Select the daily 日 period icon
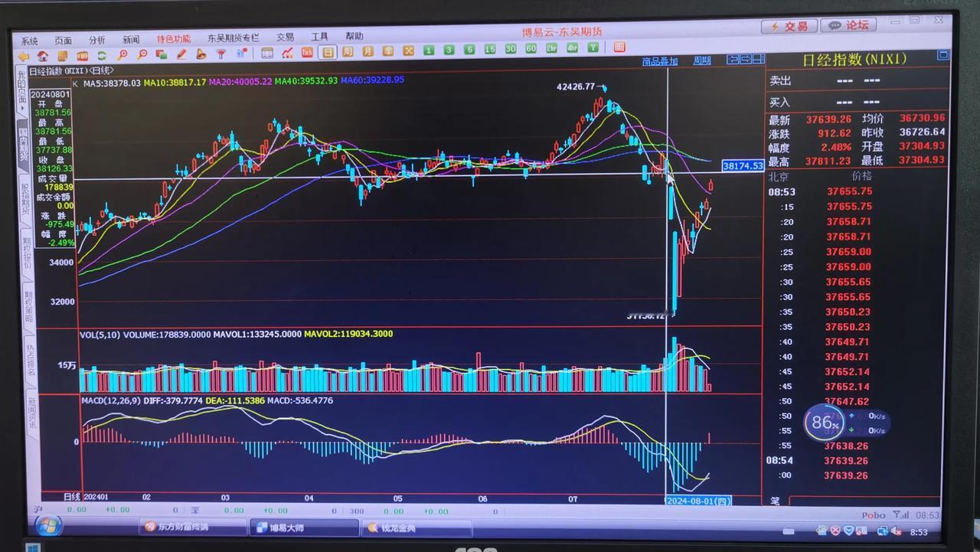980x552 pixels. pos(328,52)
